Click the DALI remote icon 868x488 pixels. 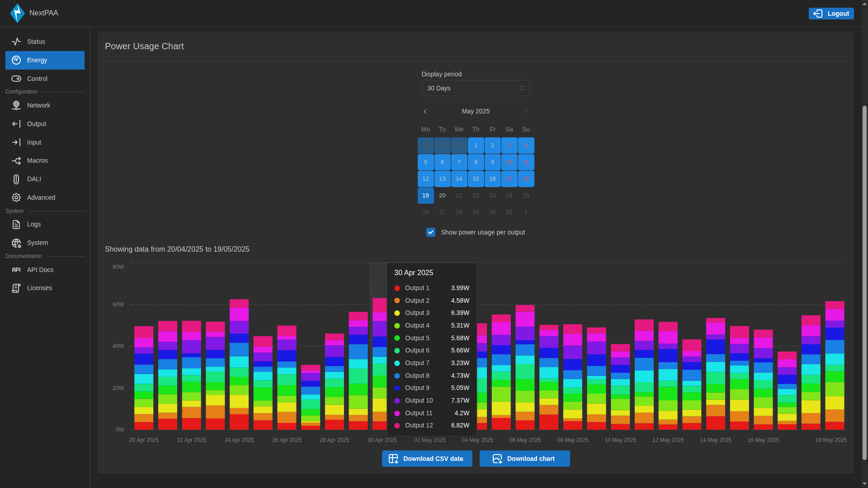(16, 179)
